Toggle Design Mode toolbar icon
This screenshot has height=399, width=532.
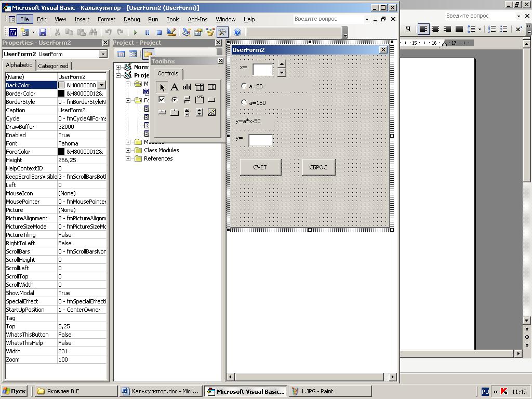pyautogui.click(x=171, y=32)
